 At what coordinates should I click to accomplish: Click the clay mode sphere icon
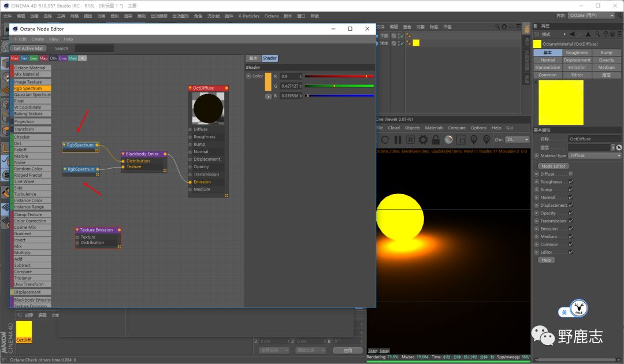(x=448, y=140)
